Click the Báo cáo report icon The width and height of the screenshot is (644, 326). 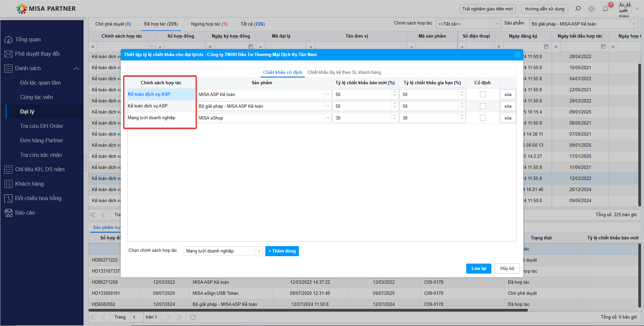click(8, 213)
